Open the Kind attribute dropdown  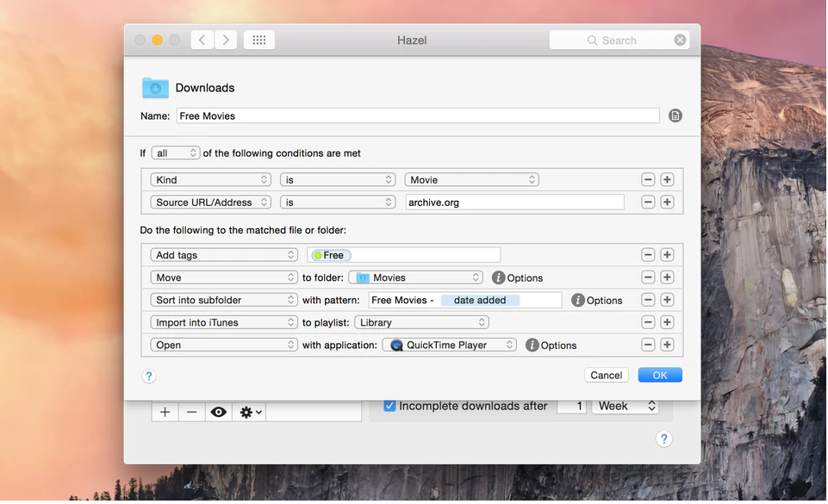[211, 180]
